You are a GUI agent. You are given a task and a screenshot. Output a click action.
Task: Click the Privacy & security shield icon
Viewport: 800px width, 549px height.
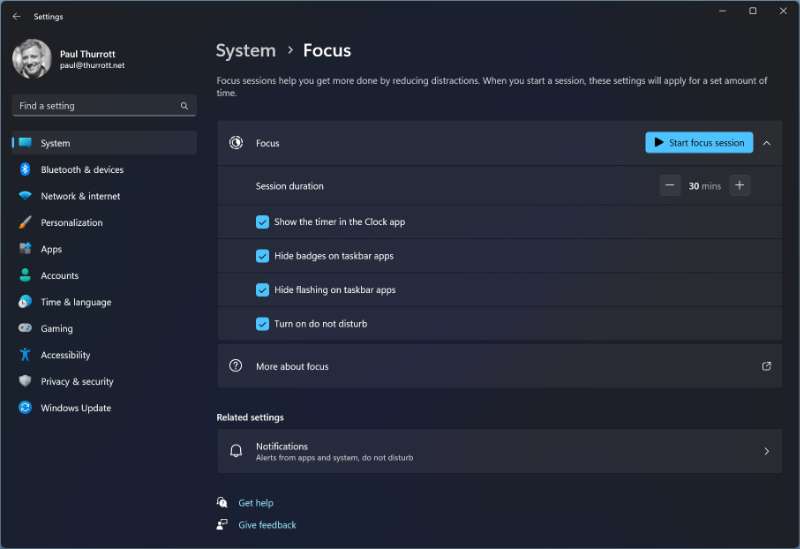pyautogui.click(x=25, y=382)
